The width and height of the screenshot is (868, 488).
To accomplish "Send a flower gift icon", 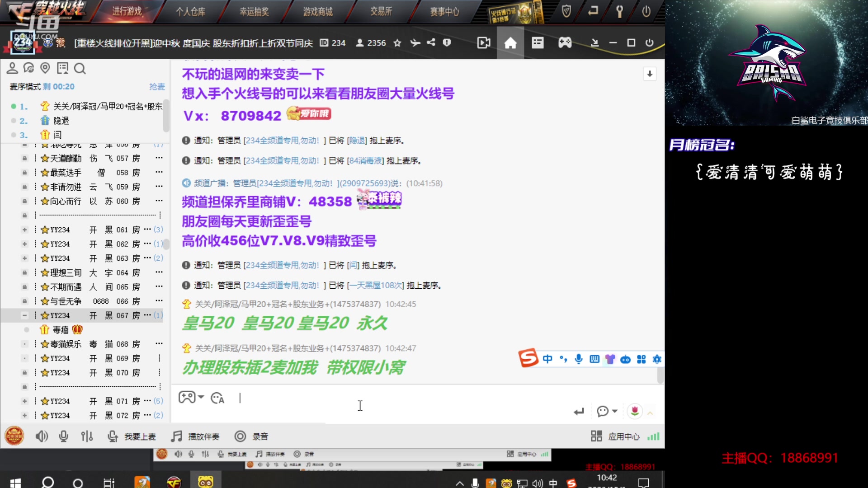I will 635,411.
